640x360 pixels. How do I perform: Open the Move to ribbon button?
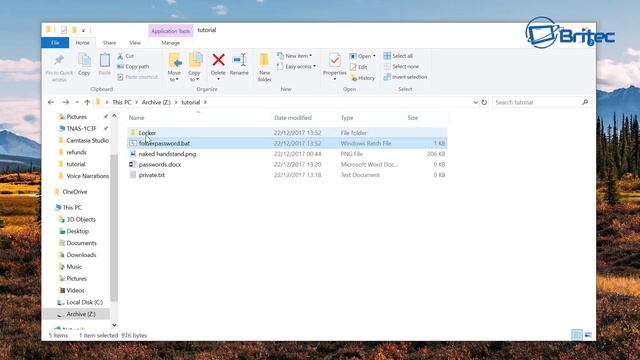point(174,67)
